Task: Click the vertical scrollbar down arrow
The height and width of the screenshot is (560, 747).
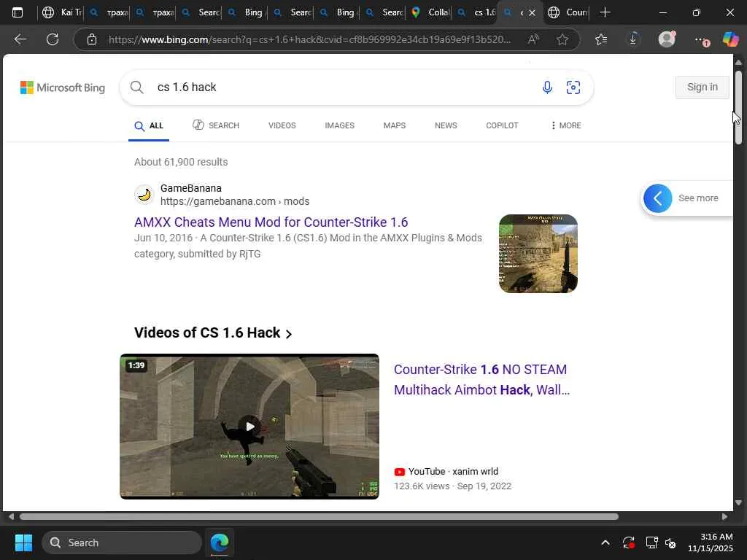Action: click(738, 502)
